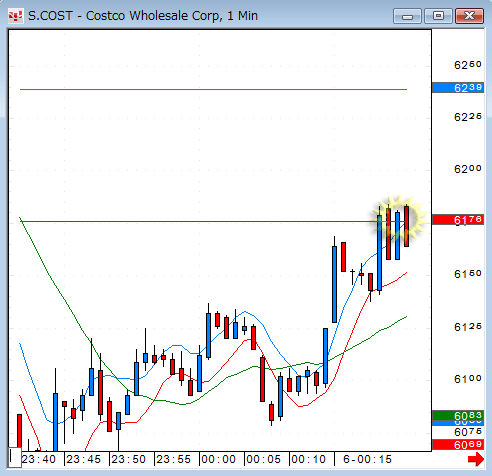The height and width of the screenshot is (476, 492).
Task: Click the 6100 price scale label
Action: coord(468,379)
